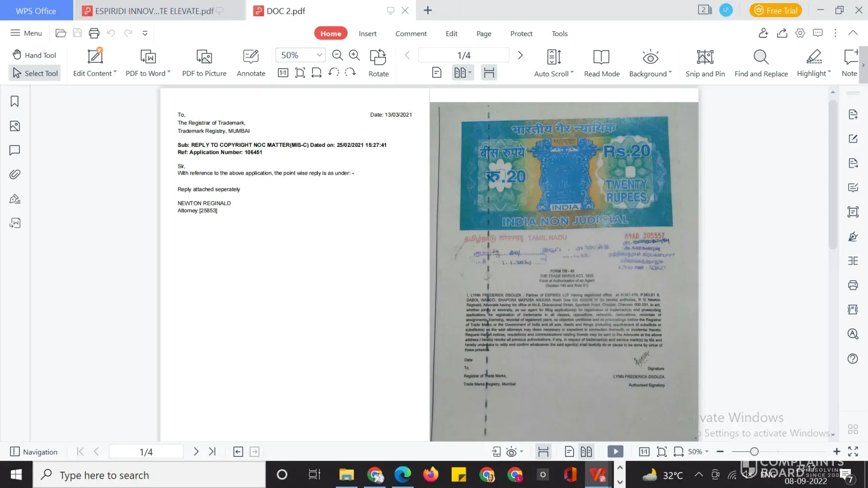868x488 pixels.
Task: Click the open file folder icon
Action: tap(61, 33)
